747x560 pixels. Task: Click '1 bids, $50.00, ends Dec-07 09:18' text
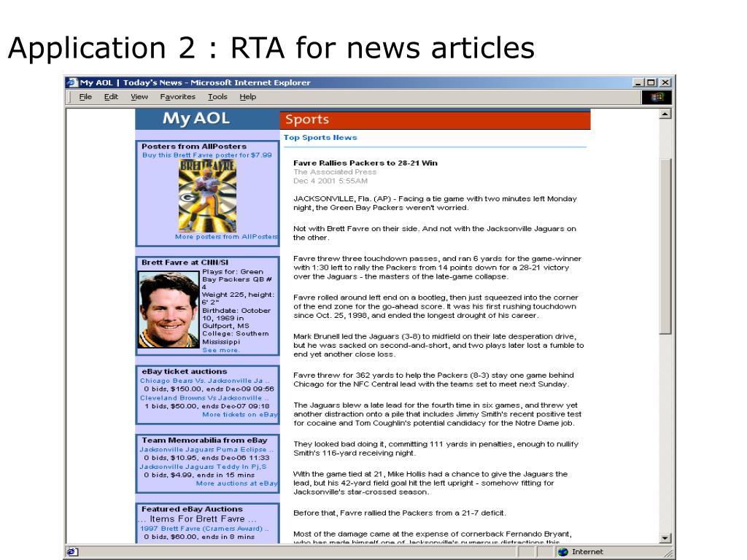tap(206, 406)
